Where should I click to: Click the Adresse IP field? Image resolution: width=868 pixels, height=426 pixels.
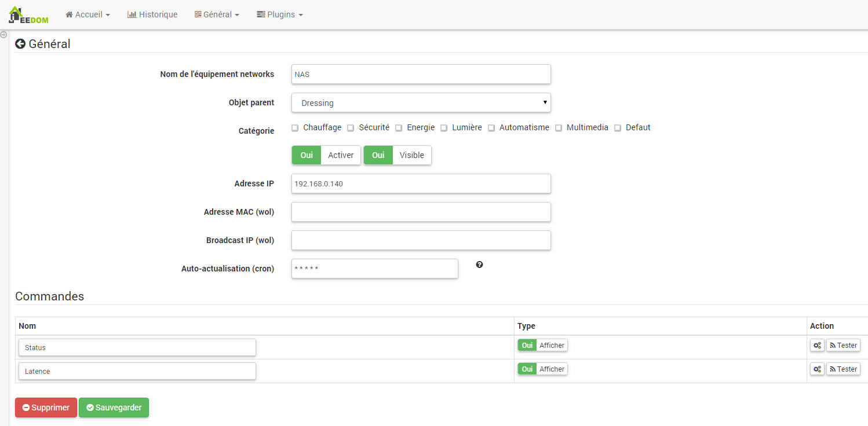(x=421, y=183)
